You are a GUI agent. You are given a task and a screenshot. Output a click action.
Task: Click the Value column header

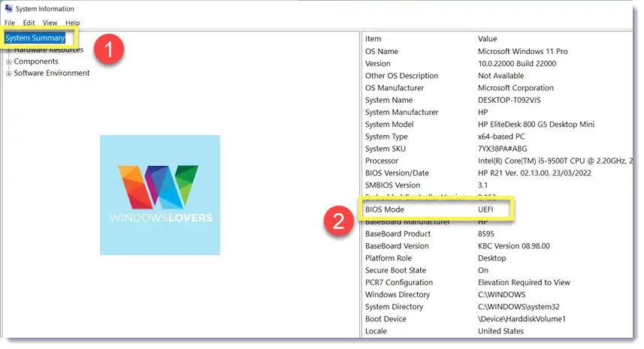488,39
